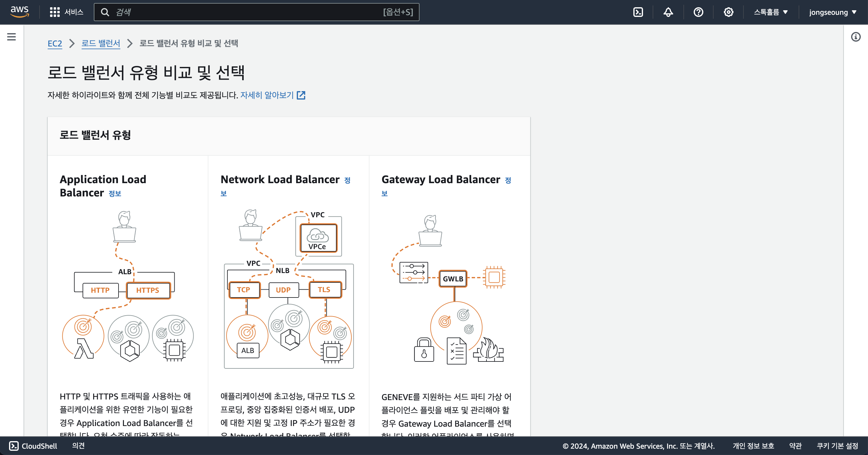Viewport: 868px width, 455px height.
Task: Click the AWS logo home icon
Action: (20, 12)
